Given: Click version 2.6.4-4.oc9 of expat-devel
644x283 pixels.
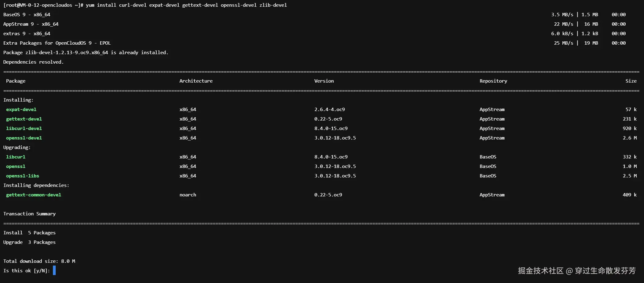Looking at the screenshot, I should (329, 110).
